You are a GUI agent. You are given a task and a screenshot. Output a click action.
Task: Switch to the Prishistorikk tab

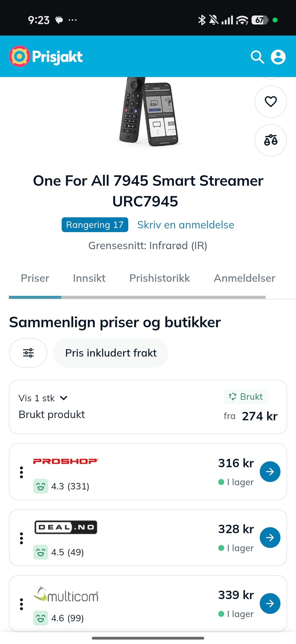point(159,278)
